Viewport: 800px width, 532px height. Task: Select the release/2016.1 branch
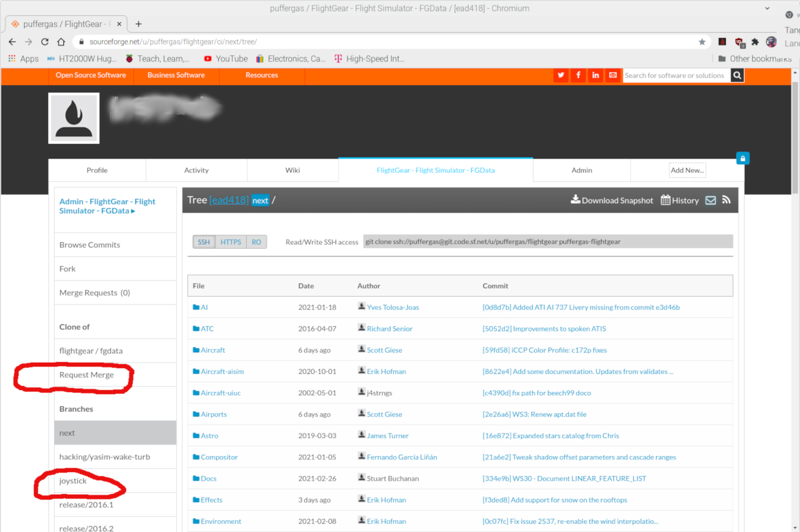click(115, 505)
